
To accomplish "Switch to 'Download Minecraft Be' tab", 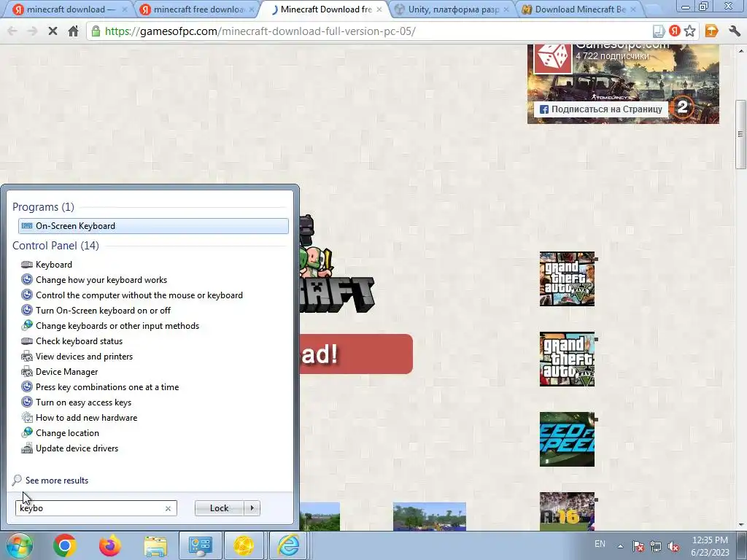I will (x=580, y=9).
